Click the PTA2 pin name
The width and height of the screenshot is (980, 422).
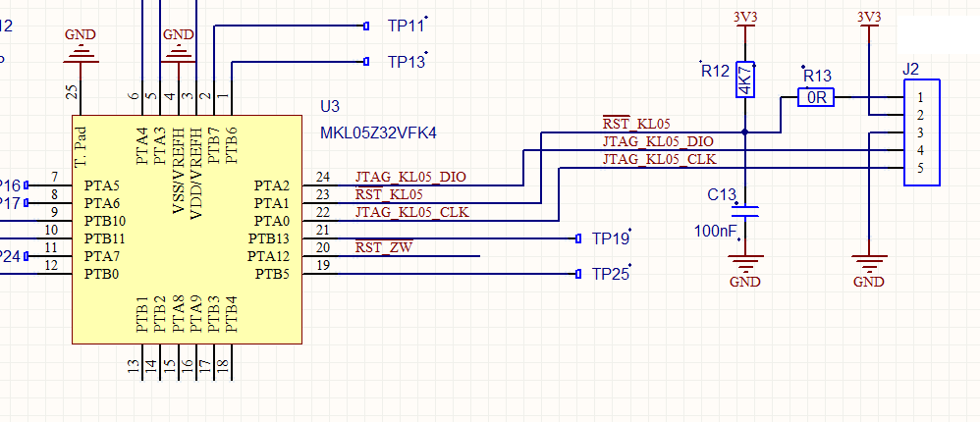pyautogui.click(x=272, y=186)
